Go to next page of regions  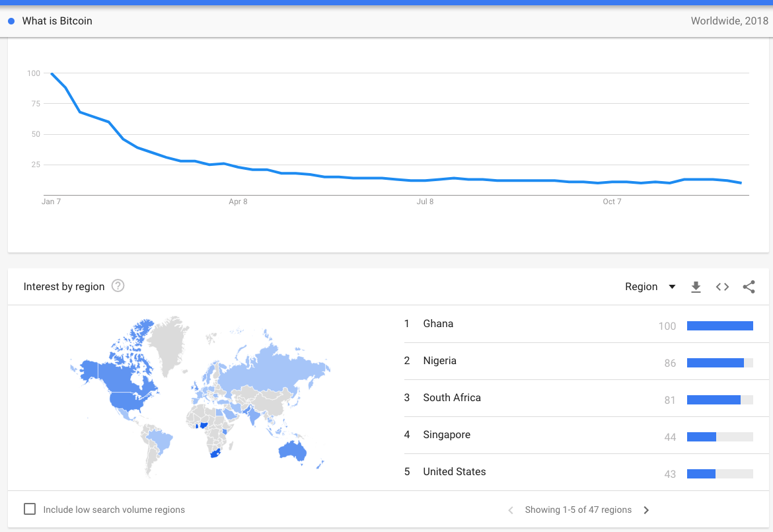[646, 510]
